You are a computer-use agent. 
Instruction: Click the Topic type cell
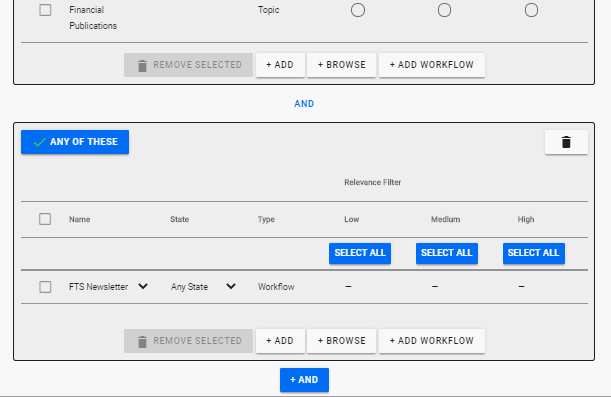[268, 10]
